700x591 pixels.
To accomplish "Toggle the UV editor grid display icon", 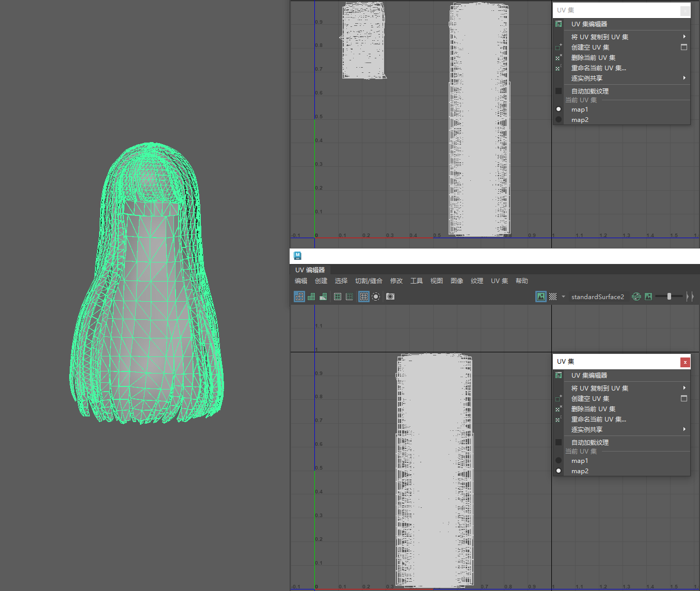I will 364,297.
